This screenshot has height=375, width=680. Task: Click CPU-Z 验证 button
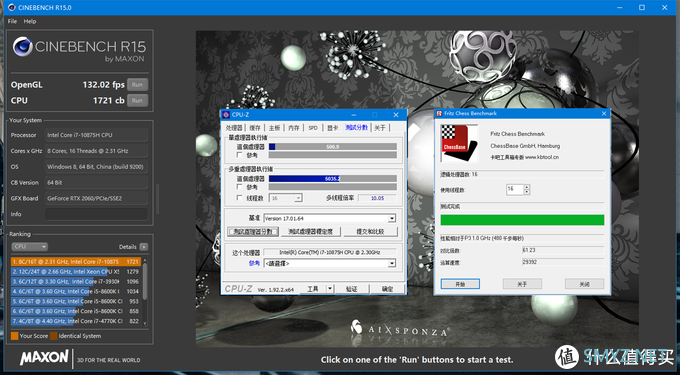coord(352,289)
